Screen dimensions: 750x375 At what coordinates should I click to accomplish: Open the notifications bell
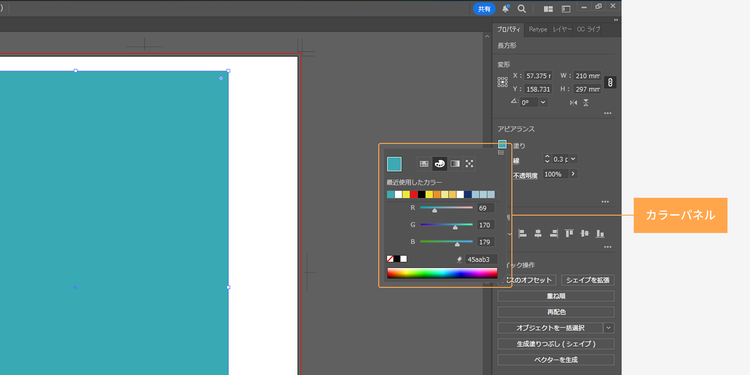pyautogui.click(x=506, y=9)
